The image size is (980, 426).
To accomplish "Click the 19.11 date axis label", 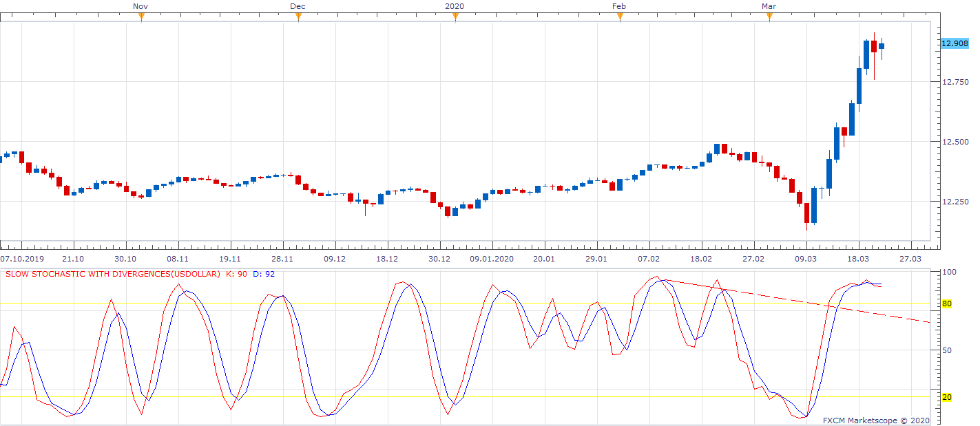I will (230, 259).
